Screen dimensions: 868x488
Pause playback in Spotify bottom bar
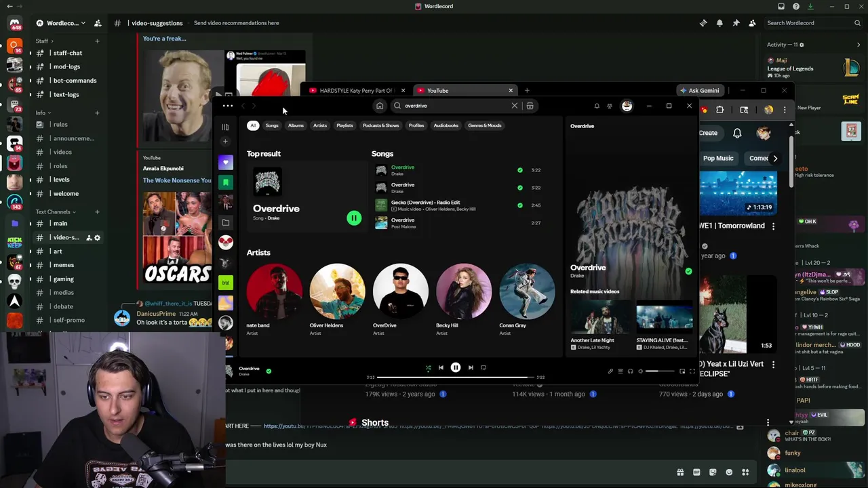point(456,367)
